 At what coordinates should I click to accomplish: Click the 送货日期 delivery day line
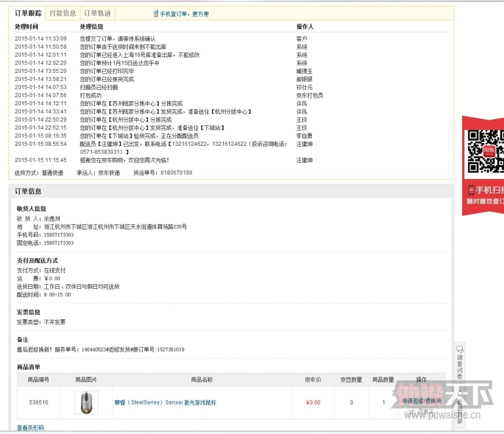coord(68,287)
